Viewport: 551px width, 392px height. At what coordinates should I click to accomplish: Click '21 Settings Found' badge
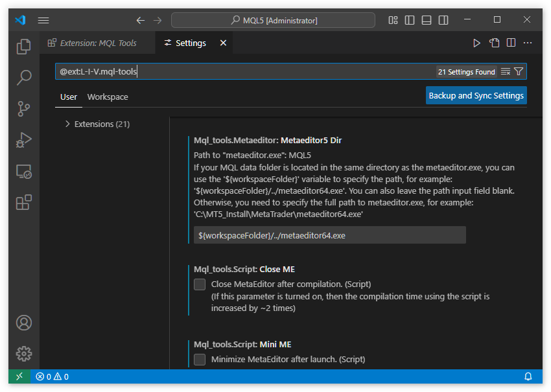click(466, 72)
